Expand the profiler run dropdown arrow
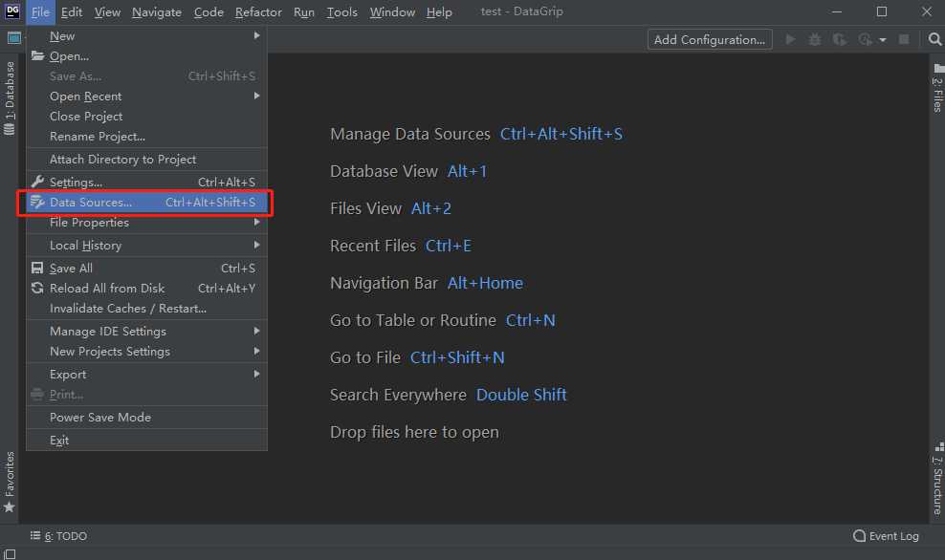This screenshot has height=560, width=945. coord(883,40)
